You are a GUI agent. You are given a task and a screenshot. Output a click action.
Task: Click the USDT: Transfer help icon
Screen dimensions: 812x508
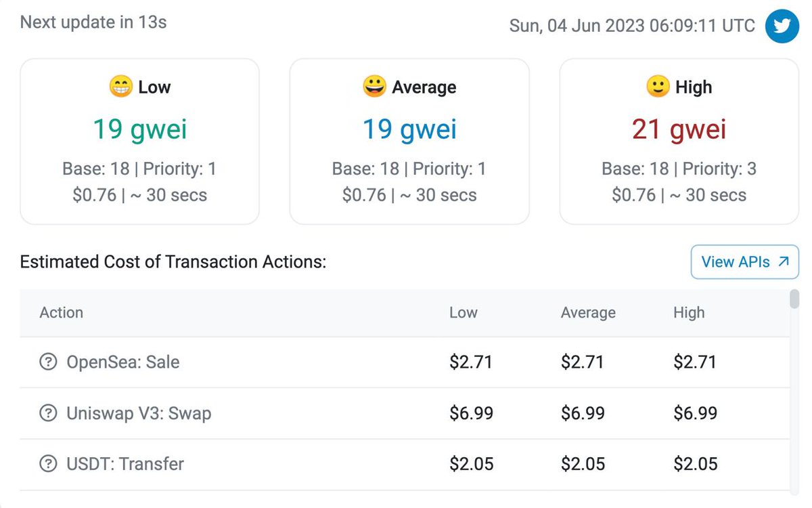[x=48, y=464]
